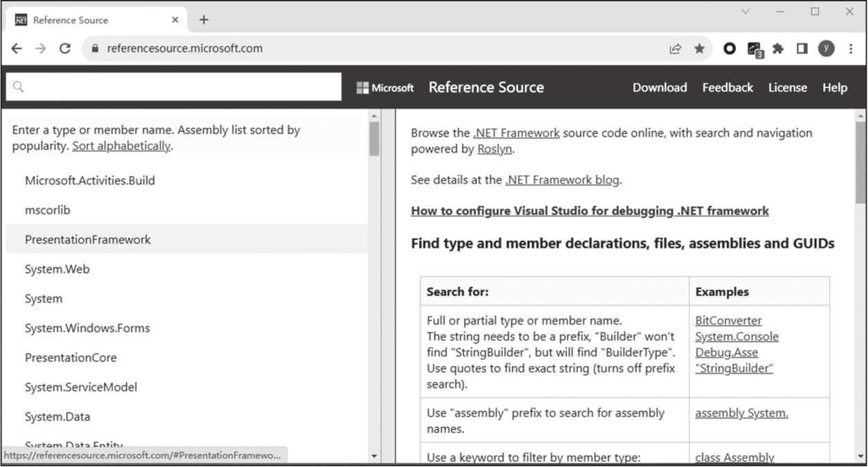This screenshot has width=868, height=467.
Task: Open the Visual Studio debugging configuration guide
Action: tap(590, 211)
